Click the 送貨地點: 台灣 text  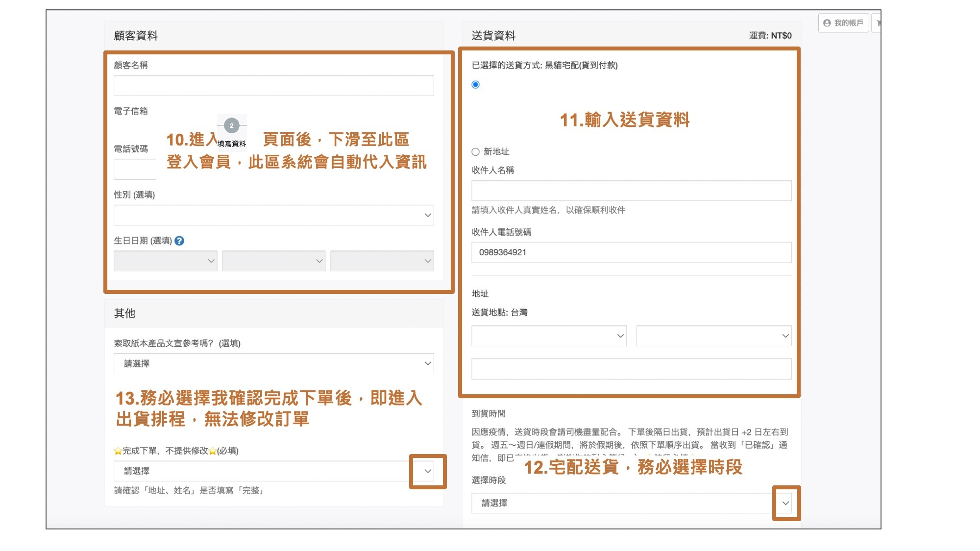pos(499,312)
